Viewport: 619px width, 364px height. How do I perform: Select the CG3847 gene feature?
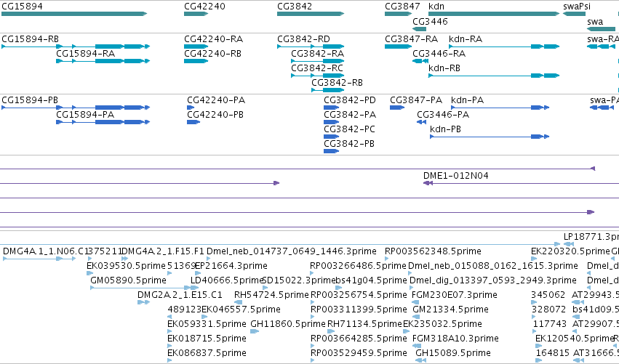[399, 14]
